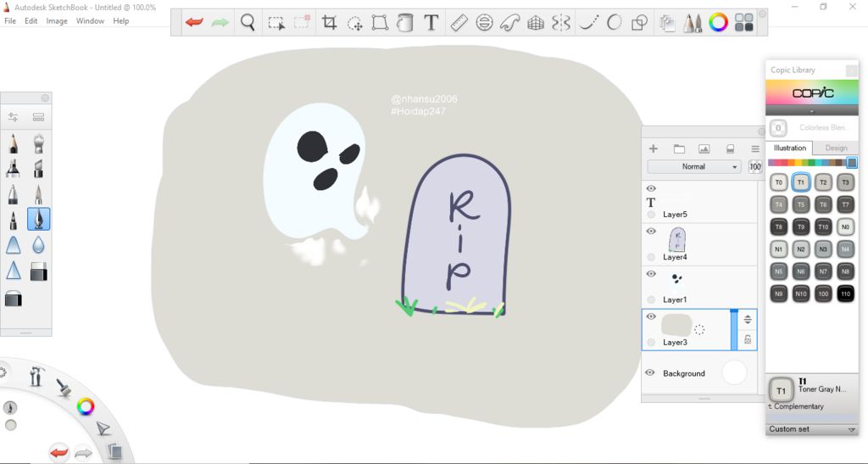
Task: Switch to the Design tab
Action: pos(836,148)
